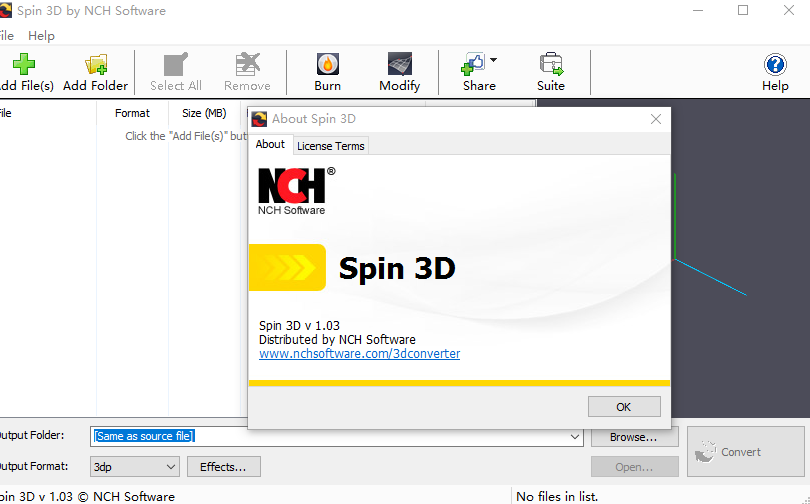
Task: Expand the Output Folder dropdown arrow
Action: [575, 437]
